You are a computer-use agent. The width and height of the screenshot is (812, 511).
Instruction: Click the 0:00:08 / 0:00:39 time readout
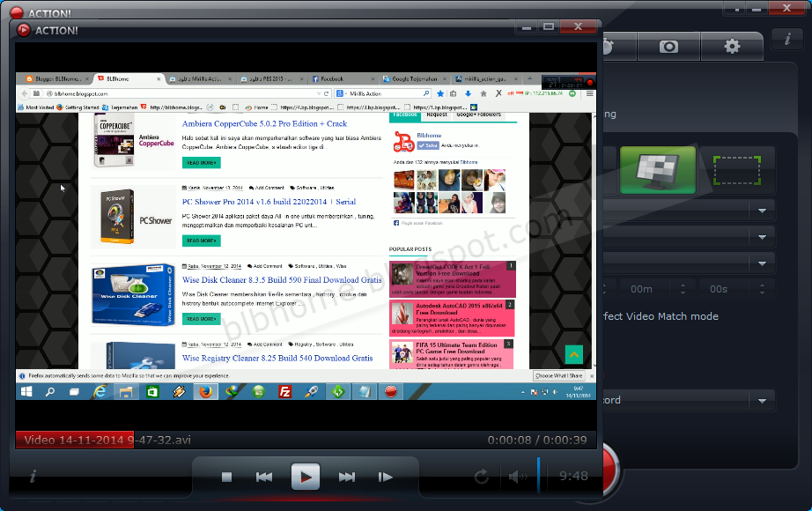537,440
